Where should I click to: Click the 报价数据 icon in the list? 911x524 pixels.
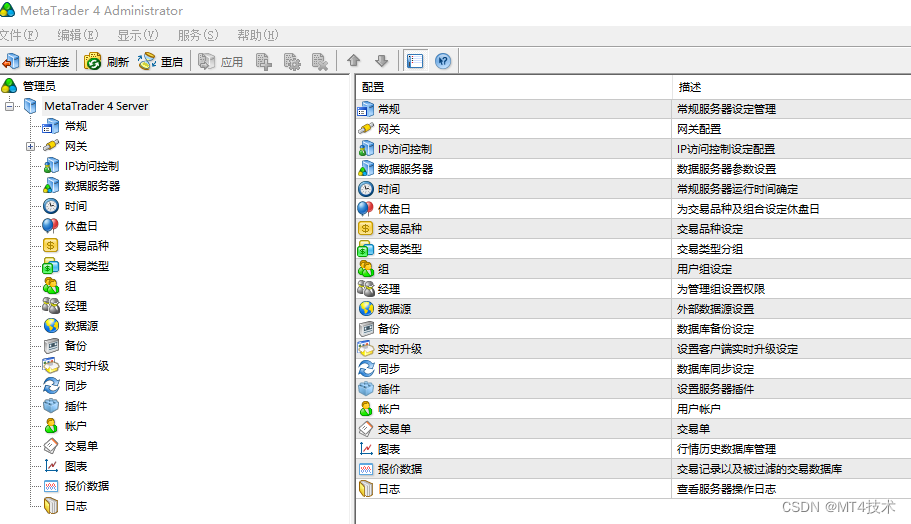(366, 469)
